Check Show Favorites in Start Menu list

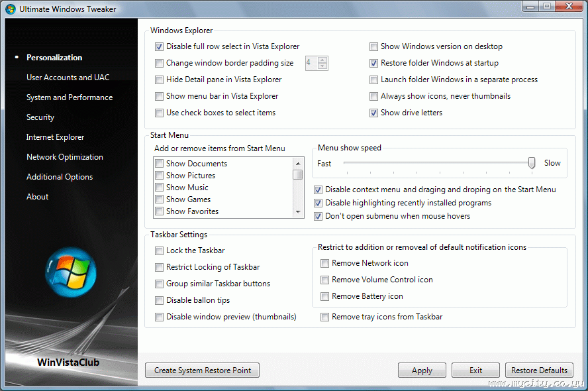click(x=159, y=211)
